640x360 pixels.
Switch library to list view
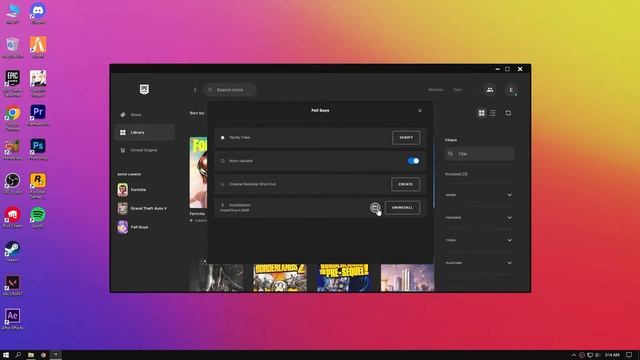click(493, 113)
